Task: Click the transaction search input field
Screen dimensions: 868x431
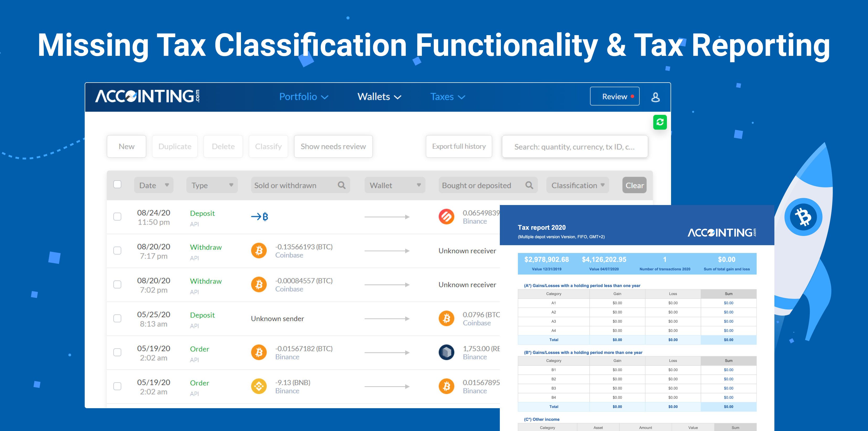Action: 574,147
